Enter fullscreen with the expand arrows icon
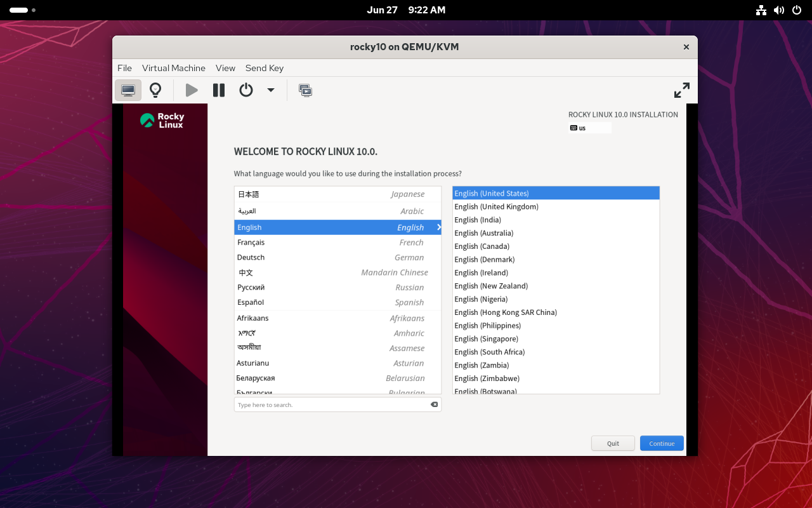 pyautogui.click(x=681, y=90)
